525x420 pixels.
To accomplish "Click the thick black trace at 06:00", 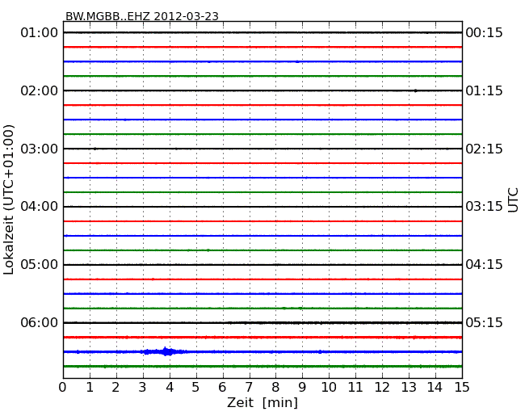I will tap(262, 322).
